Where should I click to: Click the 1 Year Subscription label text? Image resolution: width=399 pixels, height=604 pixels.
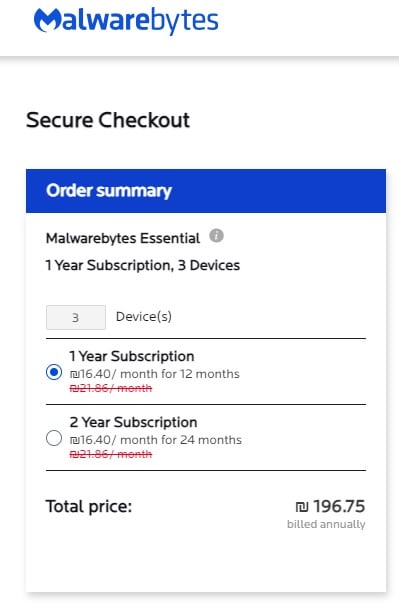point(132,356)
